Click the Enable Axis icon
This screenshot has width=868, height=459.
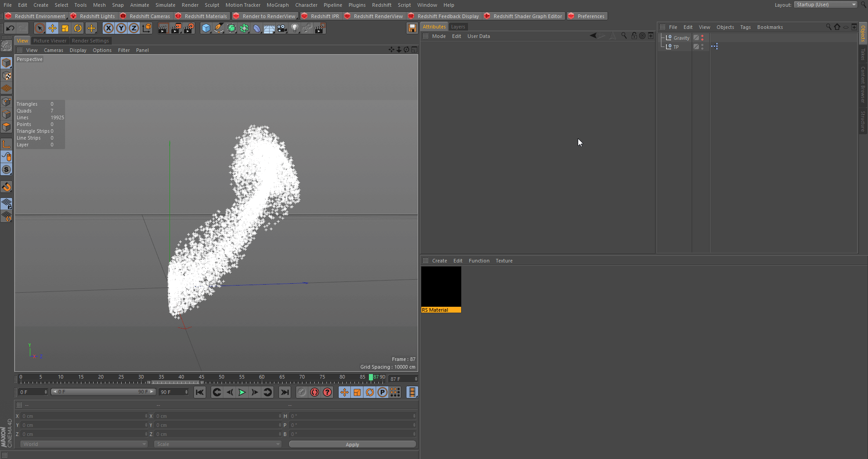click(6, 144)
